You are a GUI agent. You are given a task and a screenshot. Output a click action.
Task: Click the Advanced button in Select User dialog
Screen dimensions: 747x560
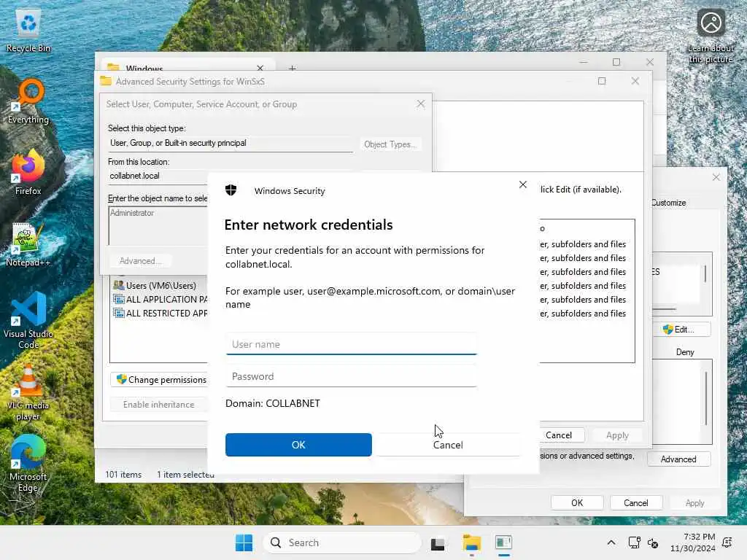140,261
